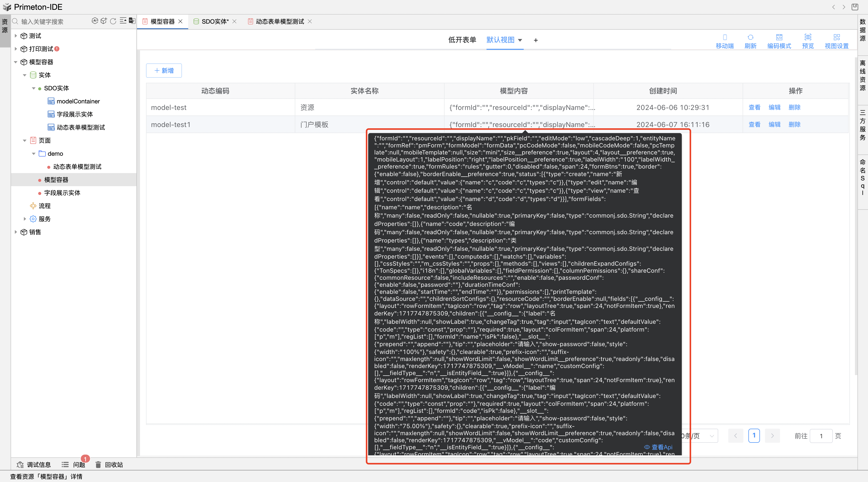This screenshot has width=868, height=482.
Task: Click the AI assistant icon in resource toolbar
Action: click(95, 21)
